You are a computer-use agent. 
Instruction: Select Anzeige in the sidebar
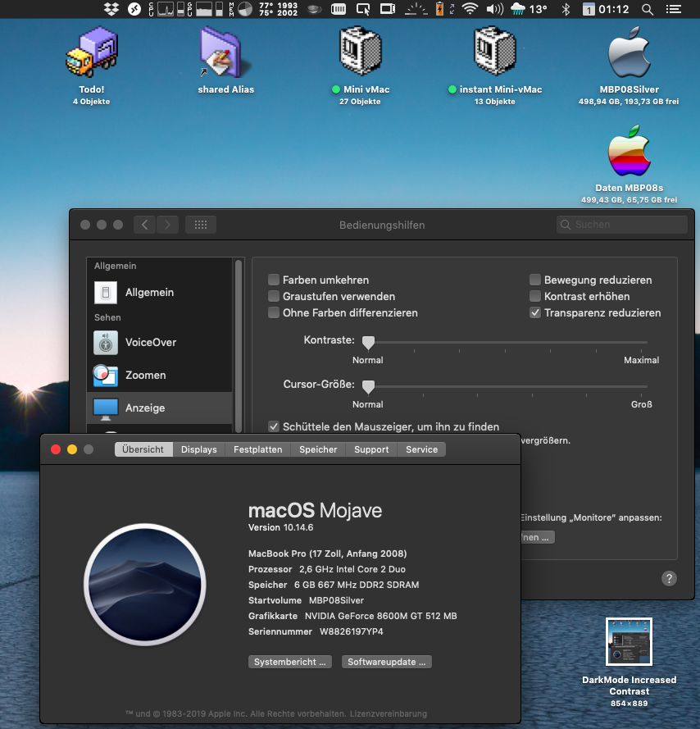[160, 408]
